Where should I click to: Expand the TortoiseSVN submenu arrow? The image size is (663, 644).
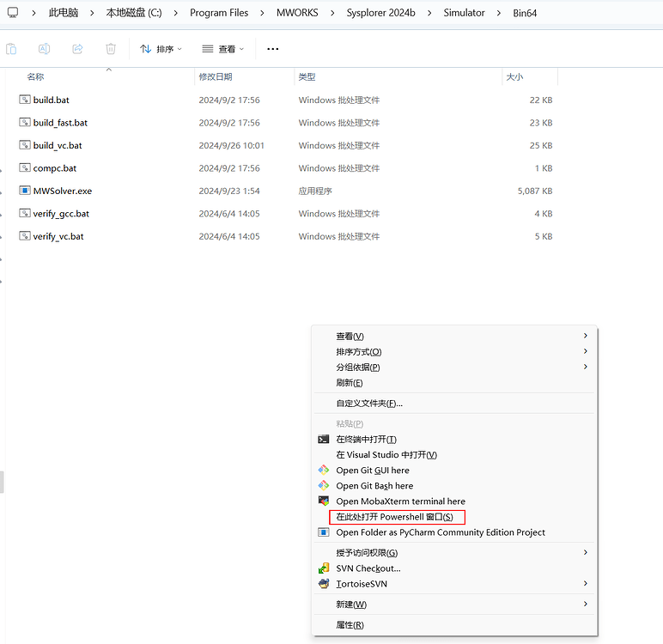pos(586,584)
